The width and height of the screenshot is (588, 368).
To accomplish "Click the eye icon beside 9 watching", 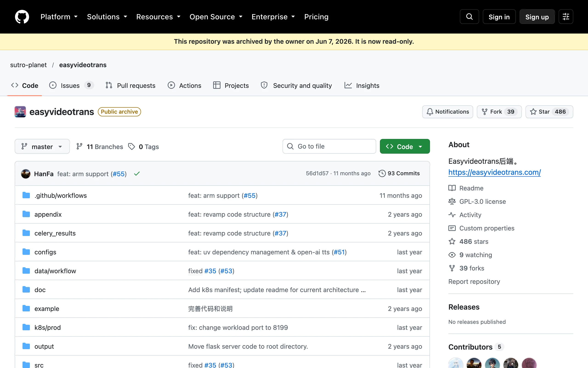I will click(x=452, y=255).
